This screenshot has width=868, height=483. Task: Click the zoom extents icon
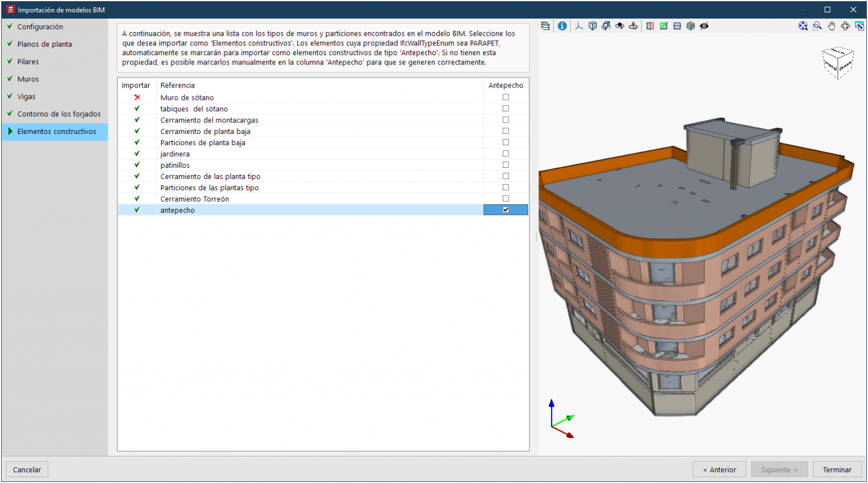pyautogui.click(x=803, y=26)
